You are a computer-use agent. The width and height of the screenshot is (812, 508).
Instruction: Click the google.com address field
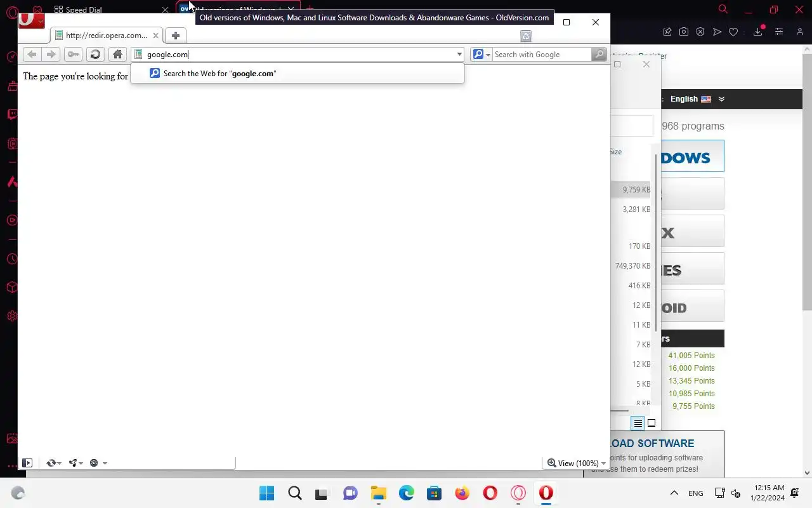(298, 55)
